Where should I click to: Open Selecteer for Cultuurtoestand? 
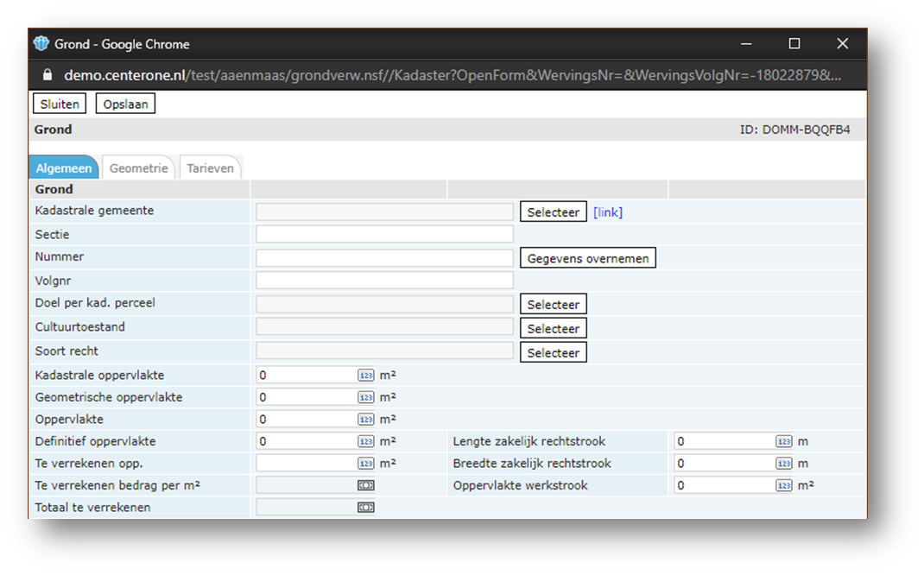pyautogui.click(x=553, y=329)
